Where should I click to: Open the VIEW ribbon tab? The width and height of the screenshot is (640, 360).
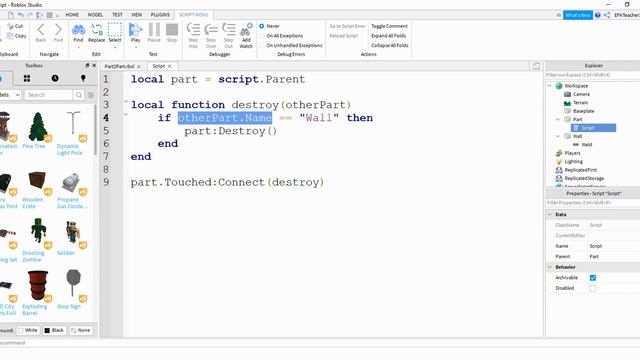(137, 15)
